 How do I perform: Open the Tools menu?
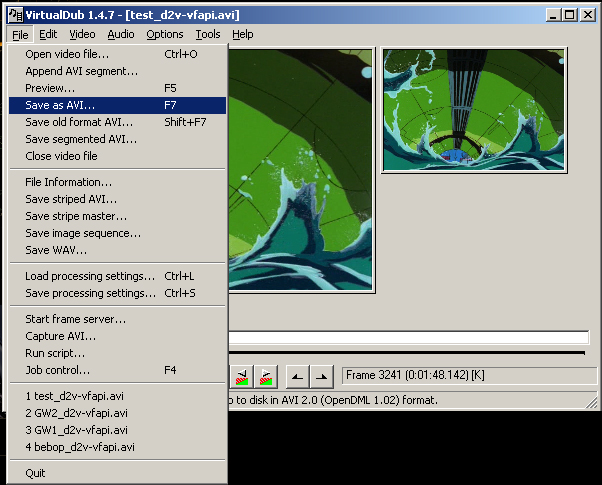(208, 35)
